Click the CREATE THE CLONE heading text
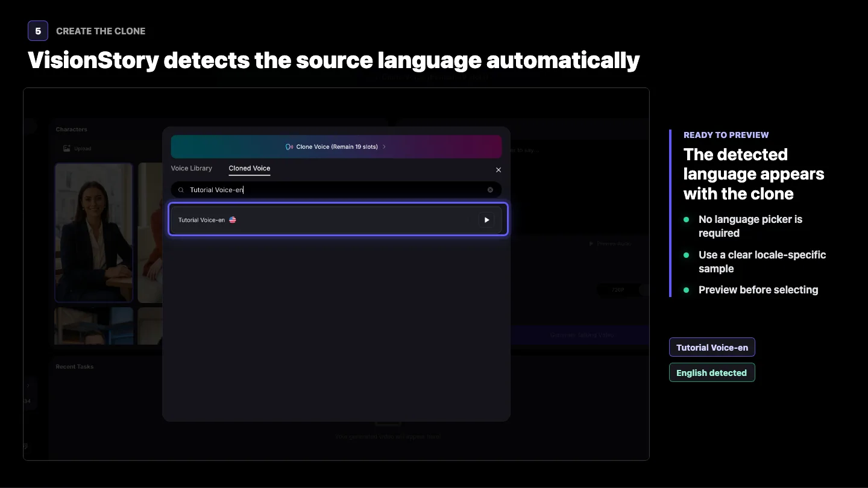This screenshot has height=488, width=868. (x=101, y=31)
